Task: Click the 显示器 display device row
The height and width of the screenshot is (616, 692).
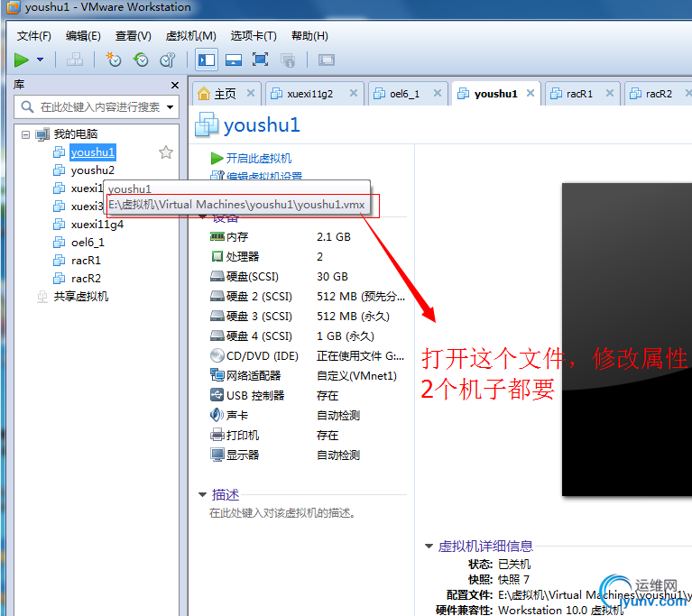Action: (x=307, y=455)
